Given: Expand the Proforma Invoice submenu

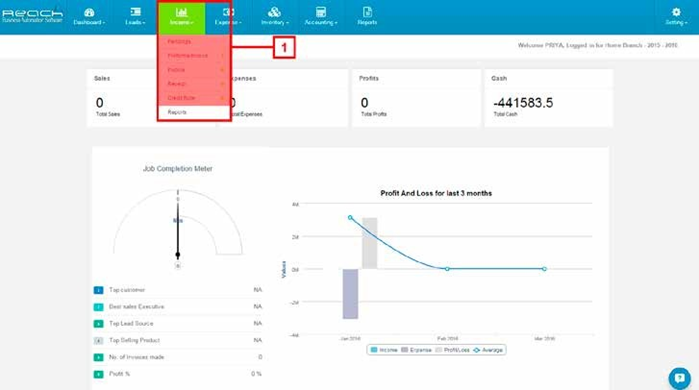Looking at the screenshot, I should [x=194, y=56].
